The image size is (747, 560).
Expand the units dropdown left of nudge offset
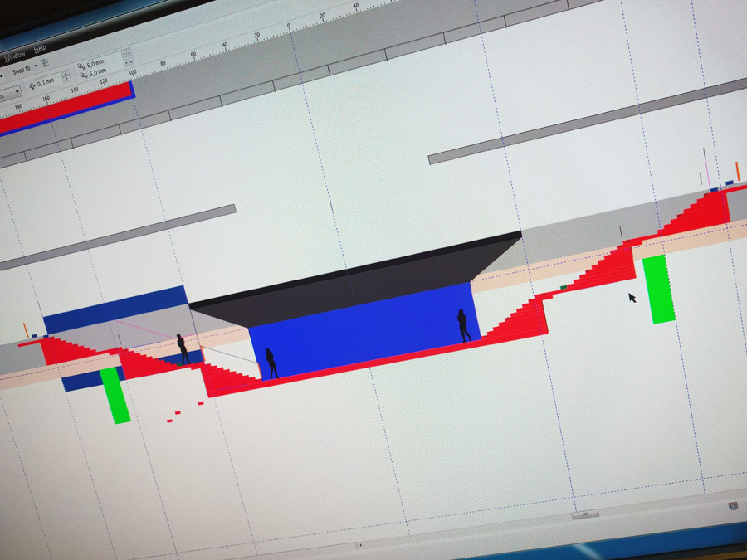17,92
